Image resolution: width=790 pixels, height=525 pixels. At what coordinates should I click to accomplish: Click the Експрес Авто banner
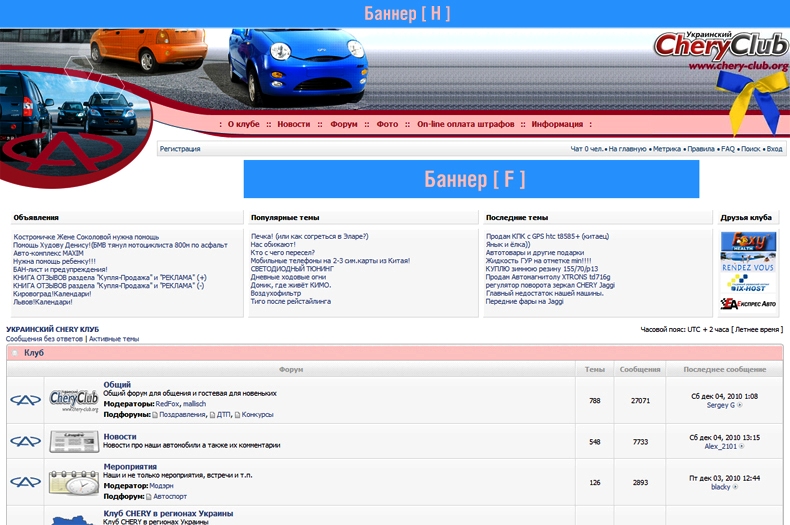[x=748, y=302]
